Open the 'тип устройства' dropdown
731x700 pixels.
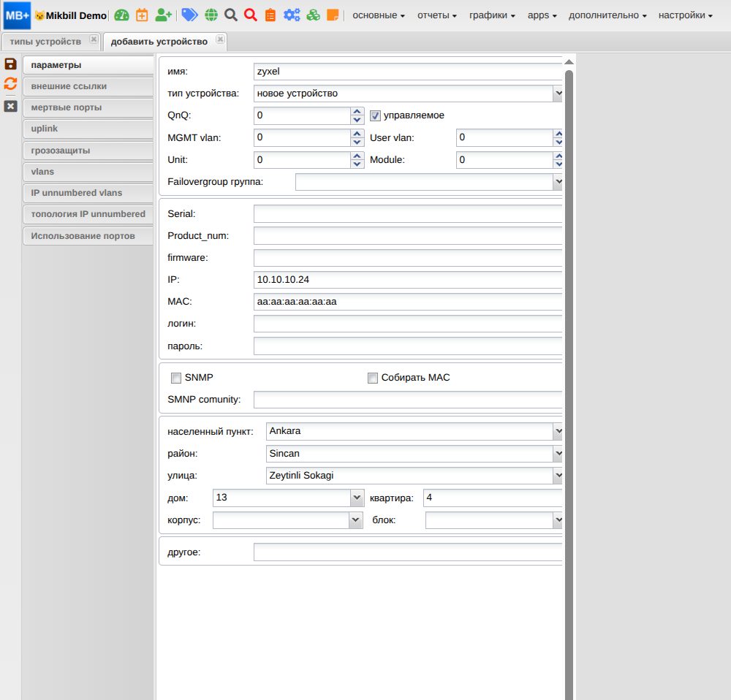(558, 94)
